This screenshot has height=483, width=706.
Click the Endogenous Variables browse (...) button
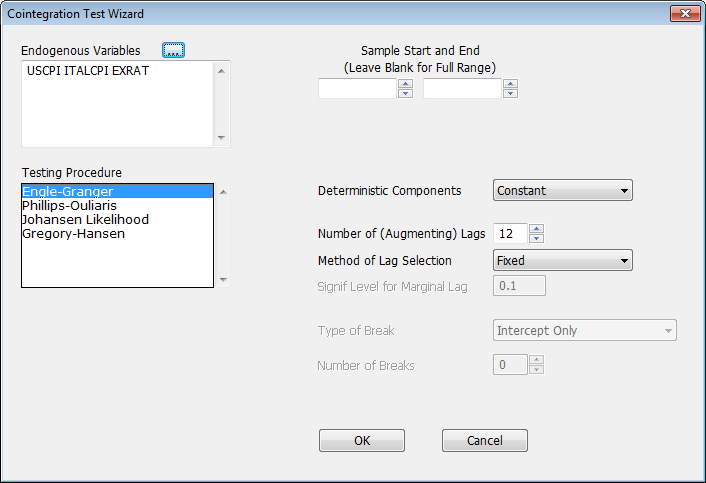[x=174, y=50]
